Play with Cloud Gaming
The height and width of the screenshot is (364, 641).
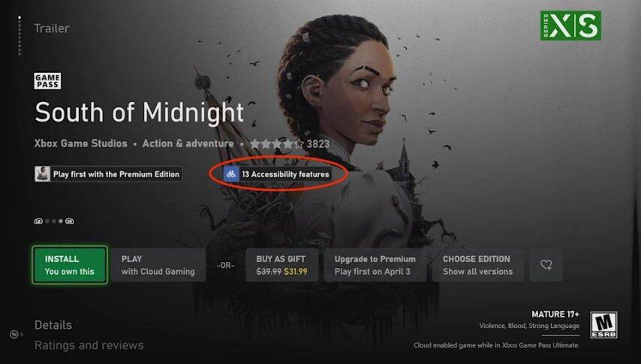point(158,265)
